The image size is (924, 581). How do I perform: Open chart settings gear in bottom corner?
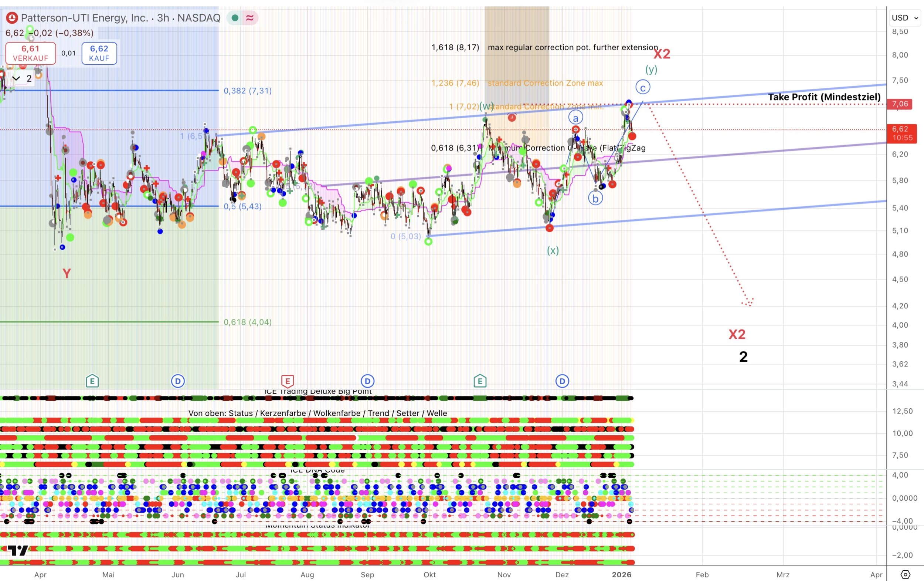pyautogui.click(x=905, y=574)
